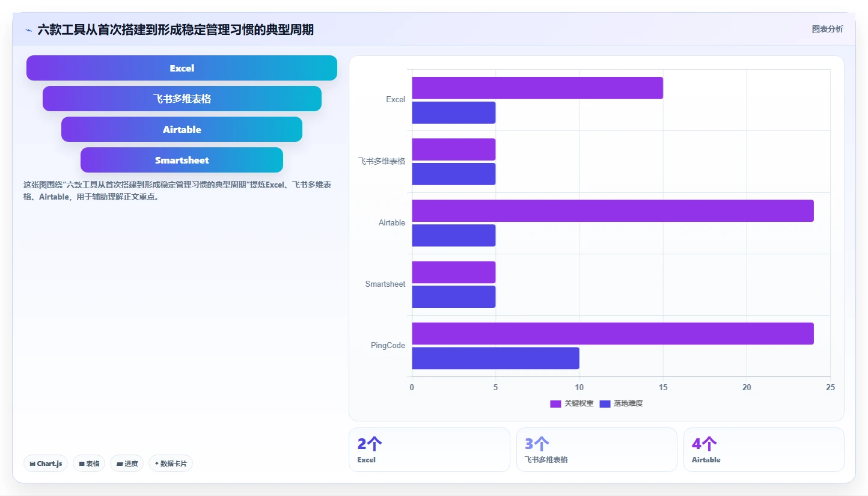Click the Excel purple 关键权重 bar
This screenshot has height=496, width=868.
[x=537, y=88]
